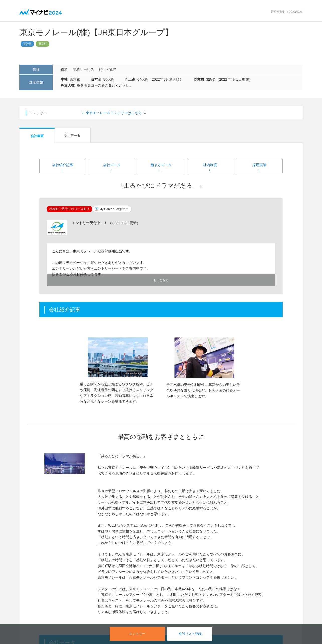The height and width of the screenshot is (644, 322).
Task: Switch to the 採用データ tab
Action: pyautogui.click(x=72, y=135)
